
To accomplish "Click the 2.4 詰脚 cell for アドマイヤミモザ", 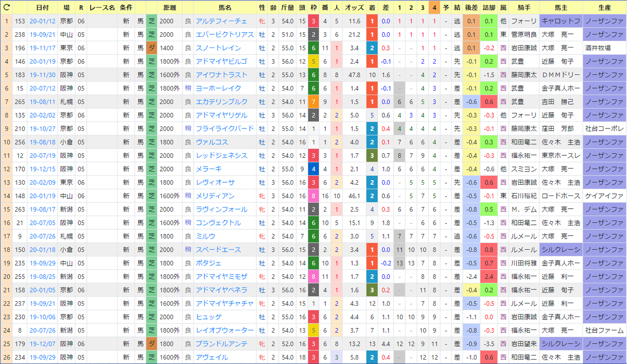I will click(489, 277).
